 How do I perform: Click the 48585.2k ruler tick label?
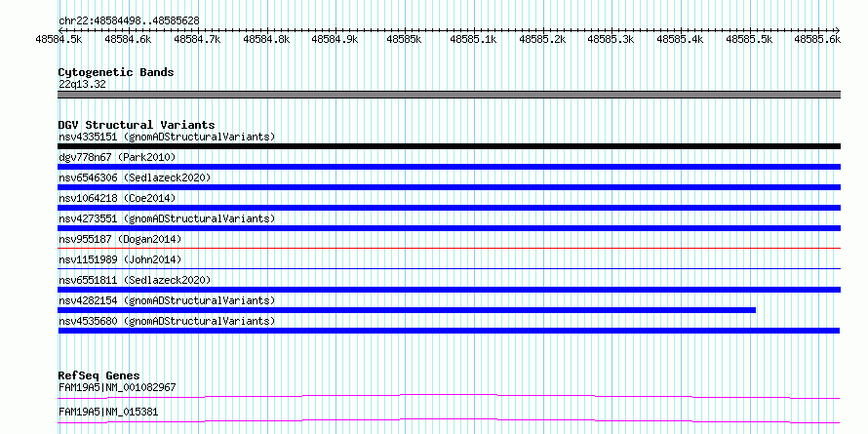coord(542,39)
